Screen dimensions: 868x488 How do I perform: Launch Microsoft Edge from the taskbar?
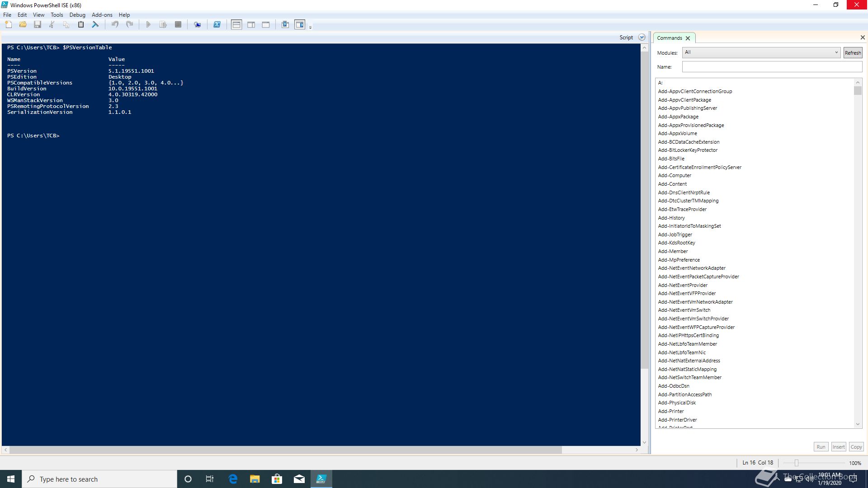pos(233,479)
